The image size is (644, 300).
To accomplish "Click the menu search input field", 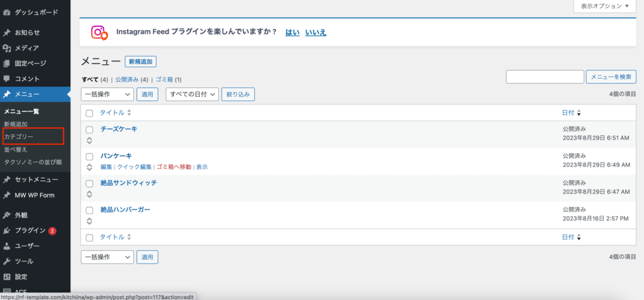I will [545, 77].
